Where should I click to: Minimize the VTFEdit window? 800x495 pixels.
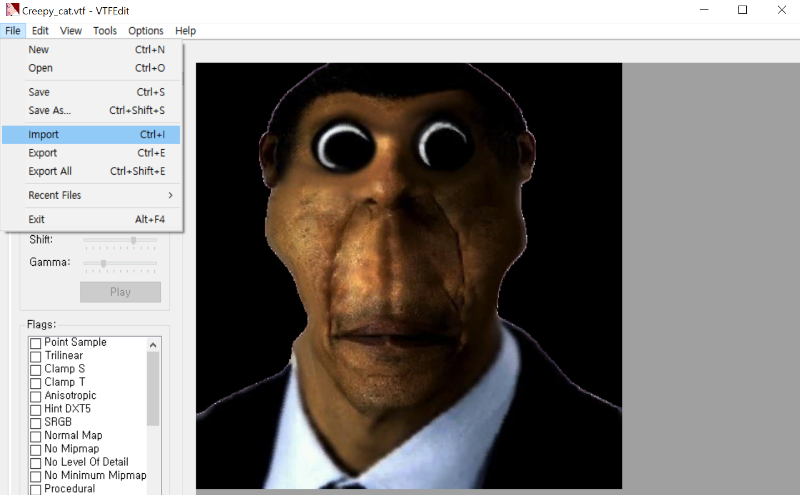[704, 10]
